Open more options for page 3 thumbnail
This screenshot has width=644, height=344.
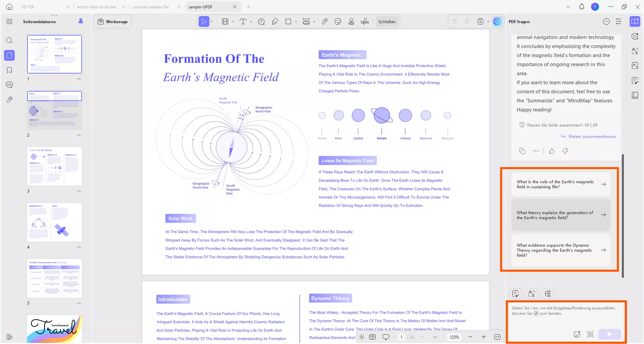click(x=79, y=191)
